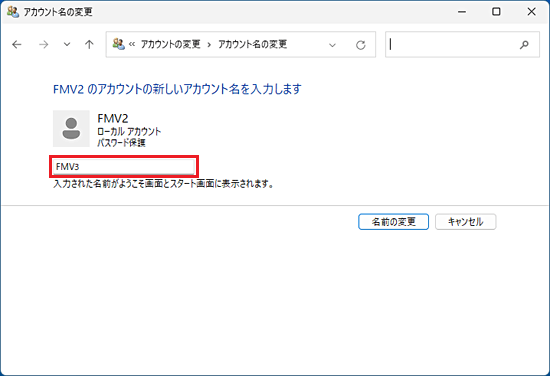Image resolution: width=550 pixels, height=376 pixels.
Task: Click the window title bar accounts icon
Action: coord(13,12)
